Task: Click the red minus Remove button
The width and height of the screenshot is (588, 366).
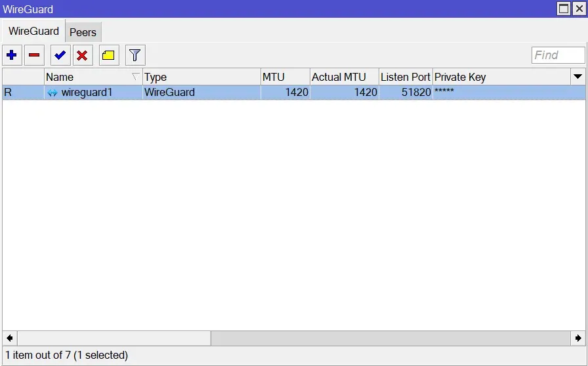Action: (34, 55)
